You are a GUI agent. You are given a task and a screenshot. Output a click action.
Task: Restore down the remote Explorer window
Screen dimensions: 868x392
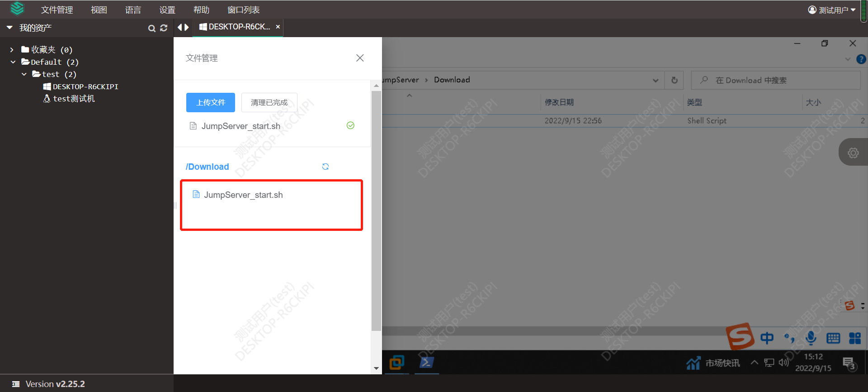point(825,43)
